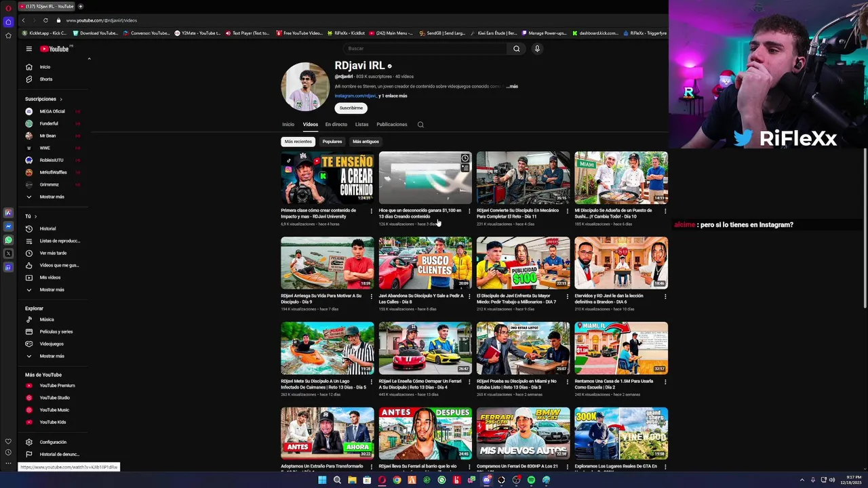868x488 pixels.
Task: Click the Buscar search field
Action: 425,49
